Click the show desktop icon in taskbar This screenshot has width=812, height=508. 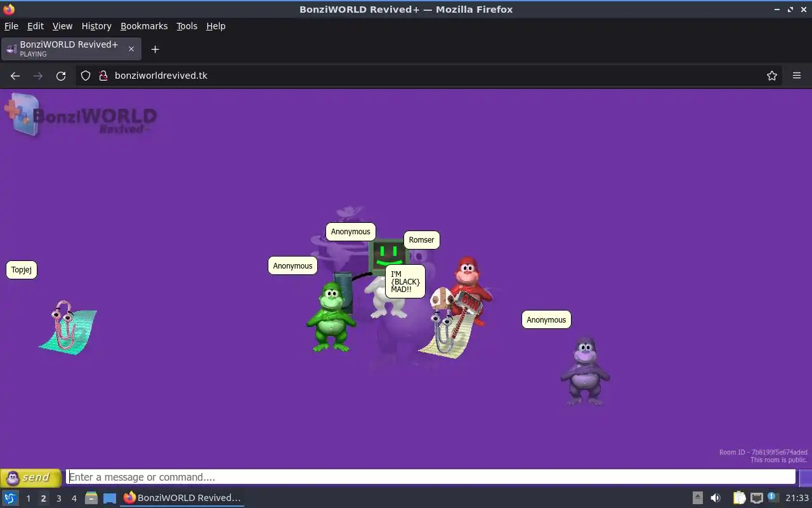click(x=110, y=498)
